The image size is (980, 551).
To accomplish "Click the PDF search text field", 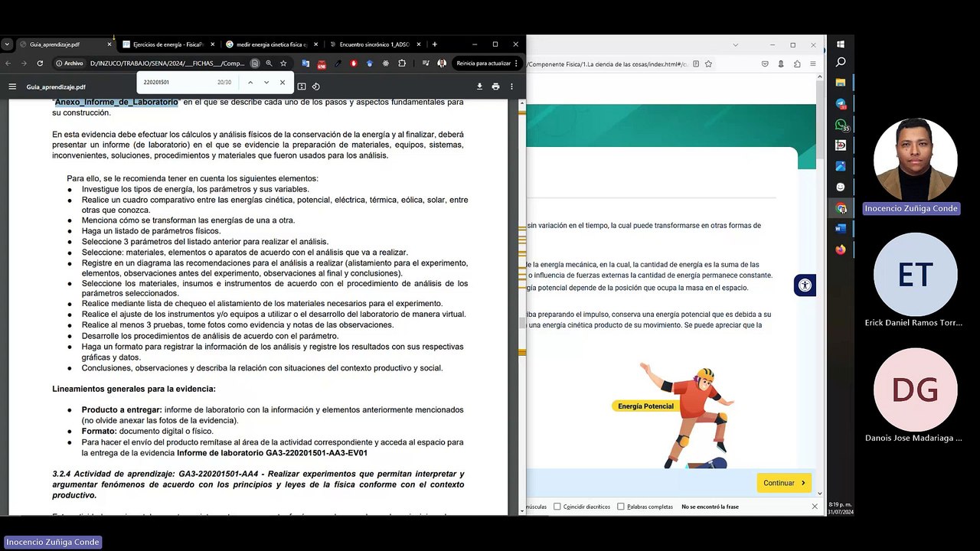I will (178, 82).
